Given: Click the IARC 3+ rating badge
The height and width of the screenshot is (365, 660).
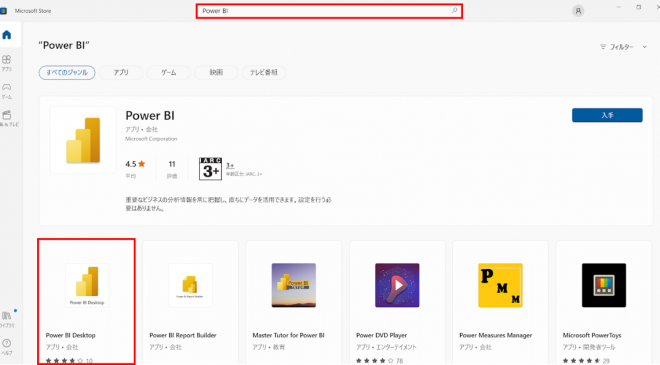Looking at the screenshot, I should click(x=210, y=169).
